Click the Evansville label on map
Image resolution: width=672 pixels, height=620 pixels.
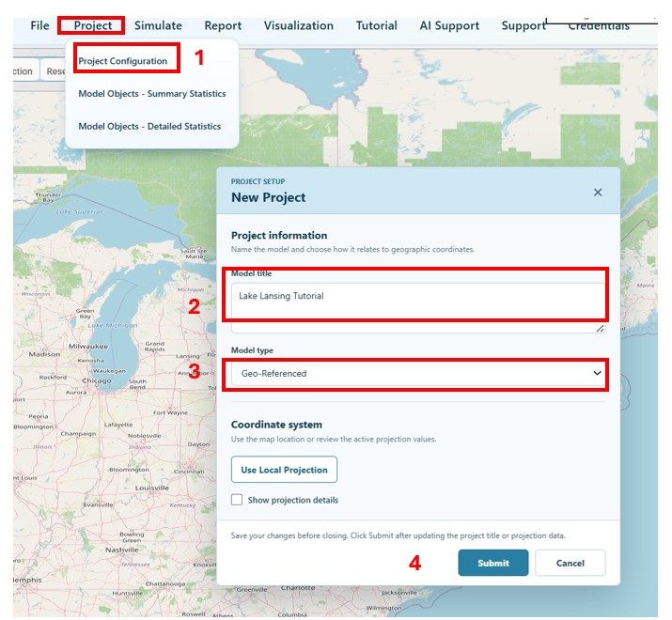(x=98, y=504)
